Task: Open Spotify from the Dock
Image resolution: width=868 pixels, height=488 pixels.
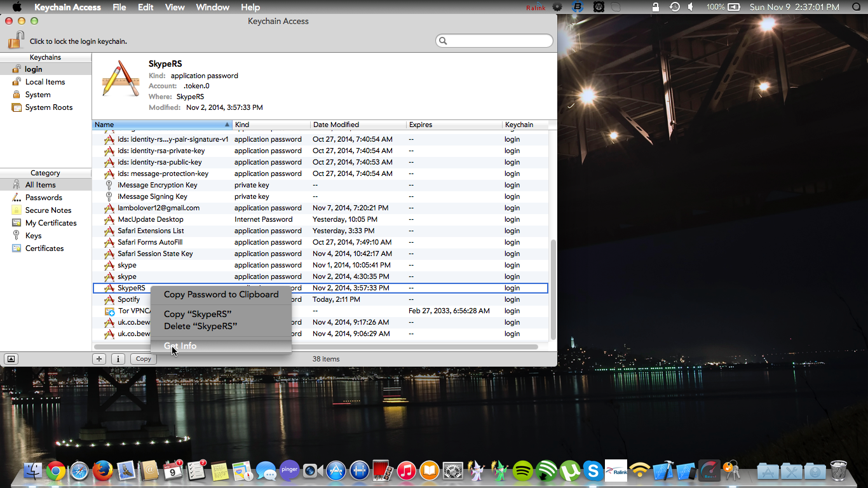Action: click(x=522, y=471)
